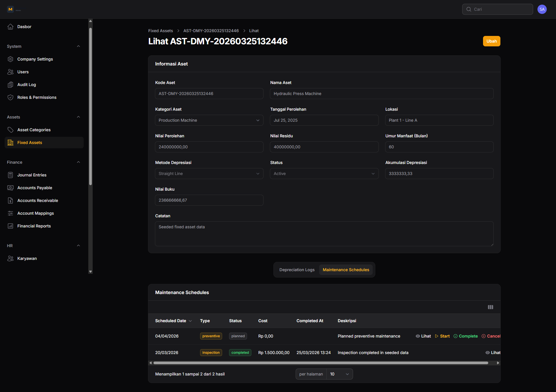Click the Ubah button
The image size is (556, 392).
pyautogui.click(x=491, y=41)
